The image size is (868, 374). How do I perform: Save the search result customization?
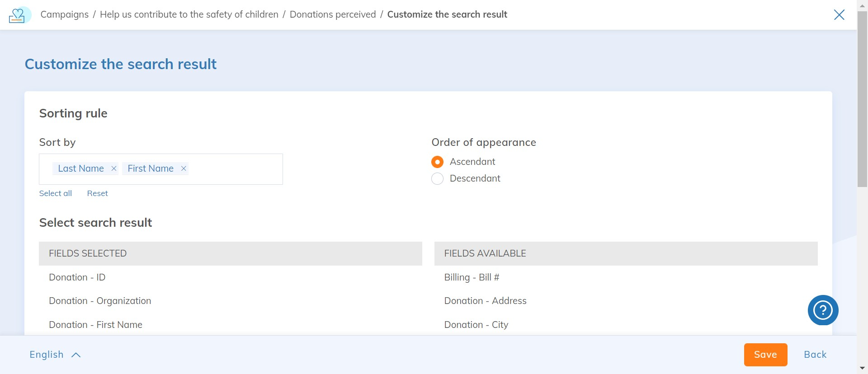click(765, 355)
